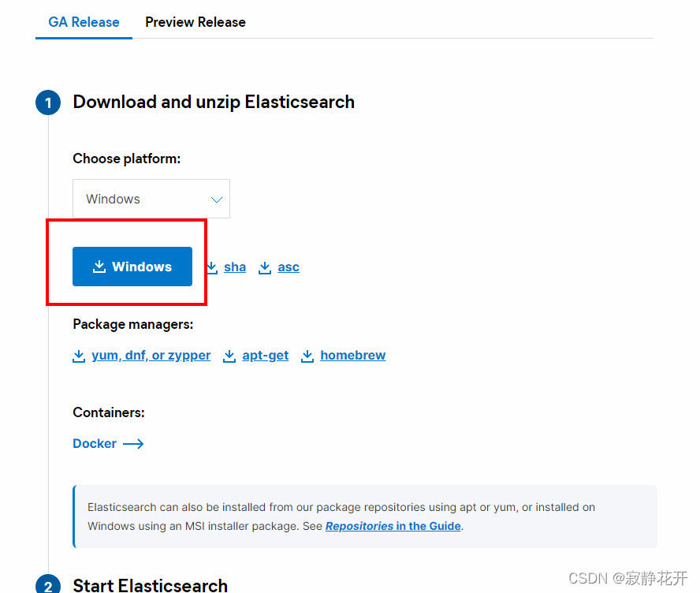Click the download icon before homebrew
700x593 pixels.
coord(307,356)
